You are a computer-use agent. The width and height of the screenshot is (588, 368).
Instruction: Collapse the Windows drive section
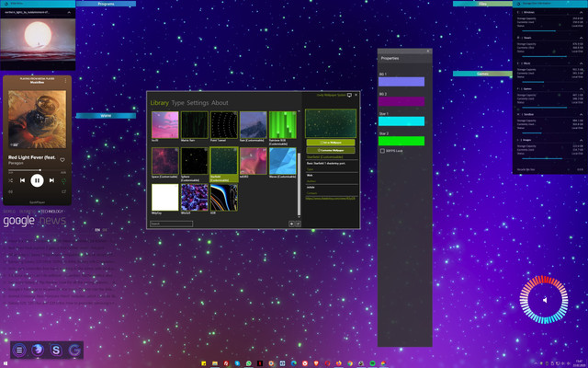coord(582,12)
